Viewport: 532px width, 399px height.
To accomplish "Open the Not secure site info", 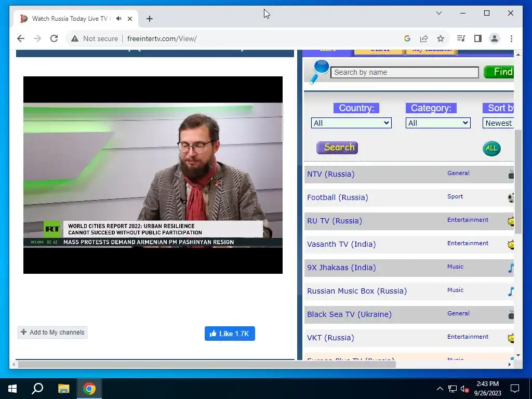I will pyautogui.click(x=95, y=38).
